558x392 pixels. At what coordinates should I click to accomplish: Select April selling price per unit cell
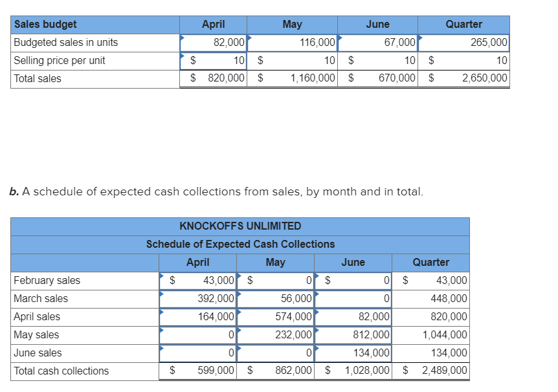point(213,61)
